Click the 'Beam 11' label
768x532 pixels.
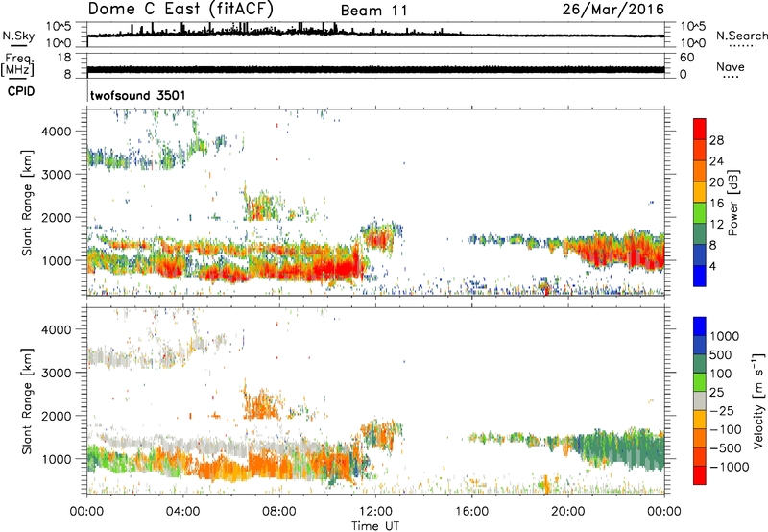(x=373, y=11)
